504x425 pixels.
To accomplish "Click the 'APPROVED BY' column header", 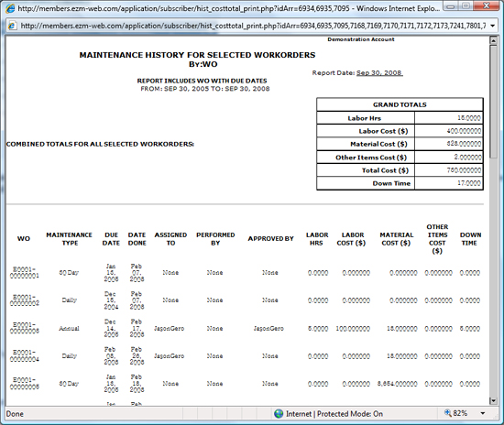I will point(270,239).
